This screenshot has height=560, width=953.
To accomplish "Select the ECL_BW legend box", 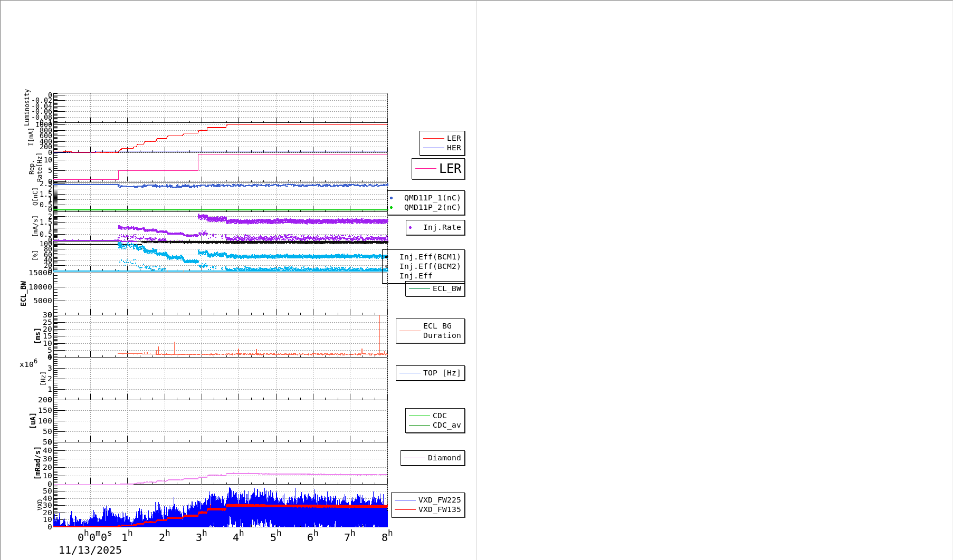I will (x=435, y=289).
